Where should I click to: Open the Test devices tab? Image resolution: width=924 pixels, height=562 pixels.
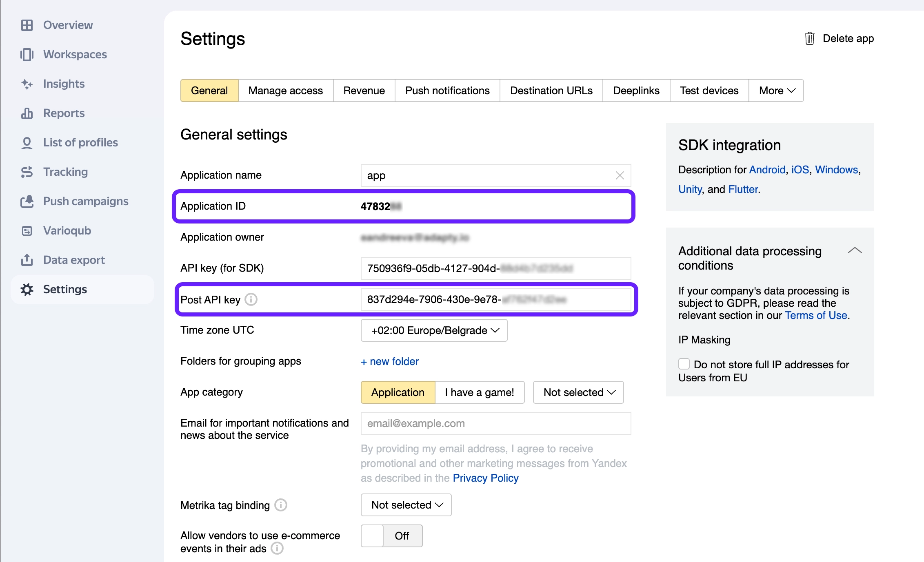709,90
